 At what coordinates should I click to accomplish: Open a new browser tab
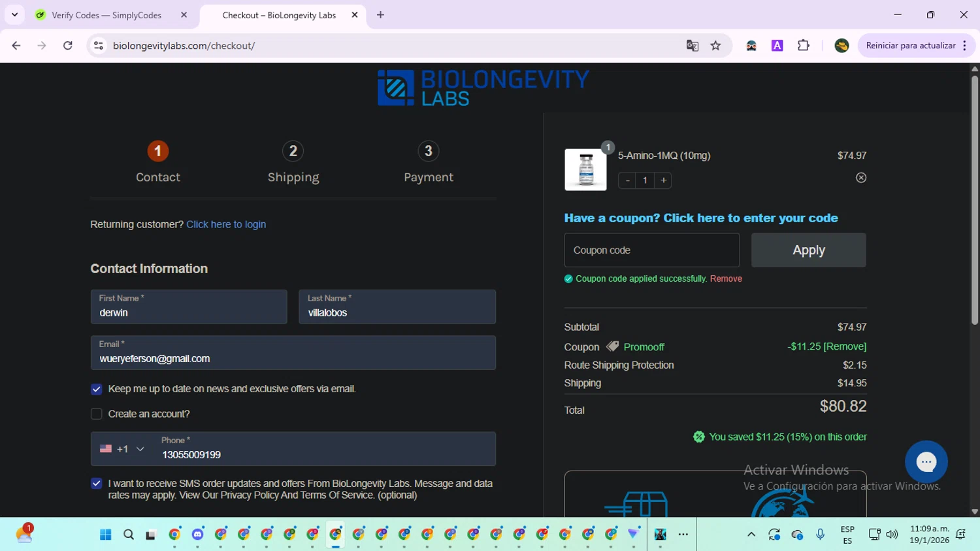tap(380, 15)
